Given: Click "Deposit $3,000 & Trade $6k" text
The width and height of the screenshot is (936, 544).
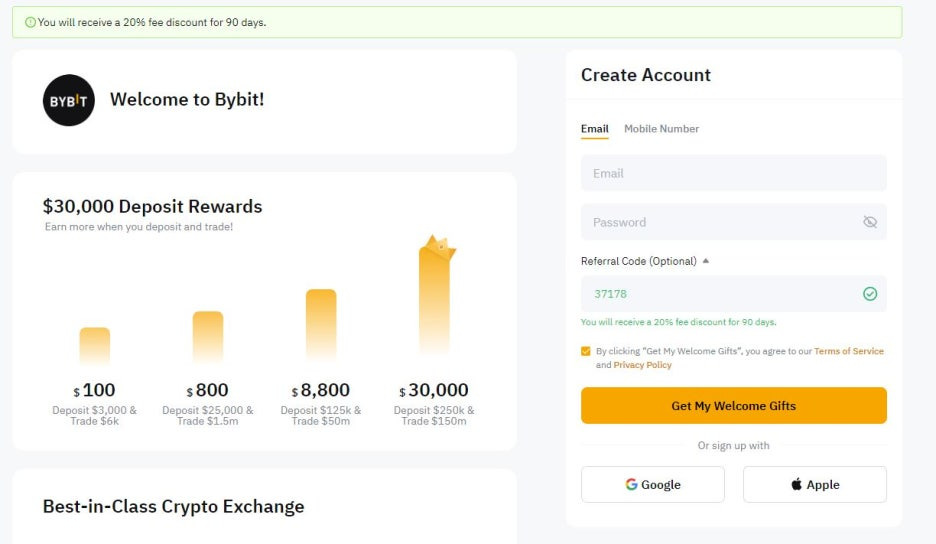Looking at the screenshot, I should coord(94,416).
